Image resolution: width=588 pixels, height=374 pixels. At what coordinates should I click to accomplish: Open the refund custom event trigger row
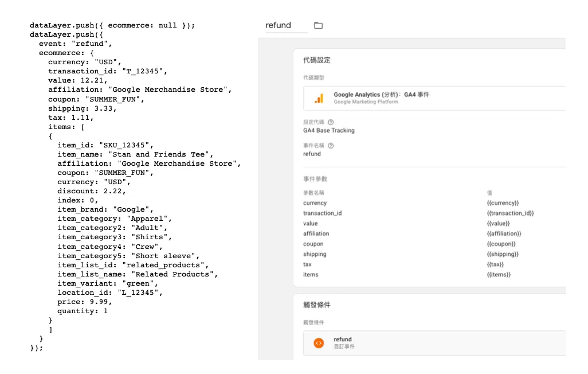434,343
